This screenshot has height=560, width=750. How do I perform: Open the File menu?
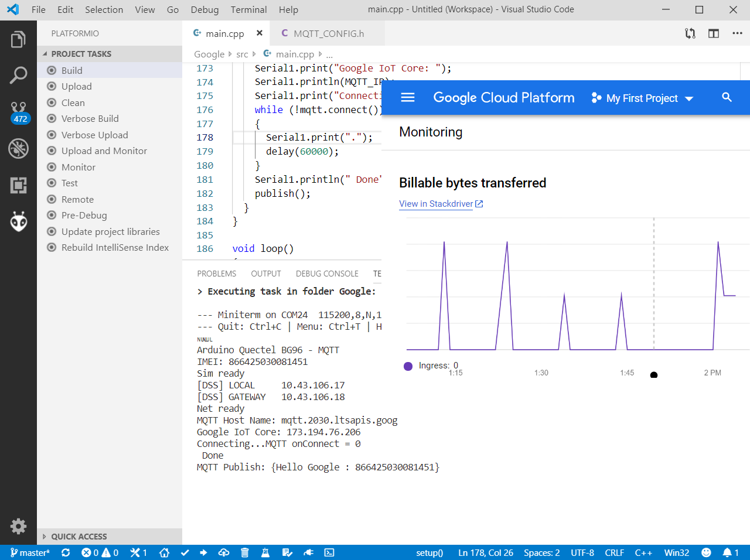click(39, 9)
